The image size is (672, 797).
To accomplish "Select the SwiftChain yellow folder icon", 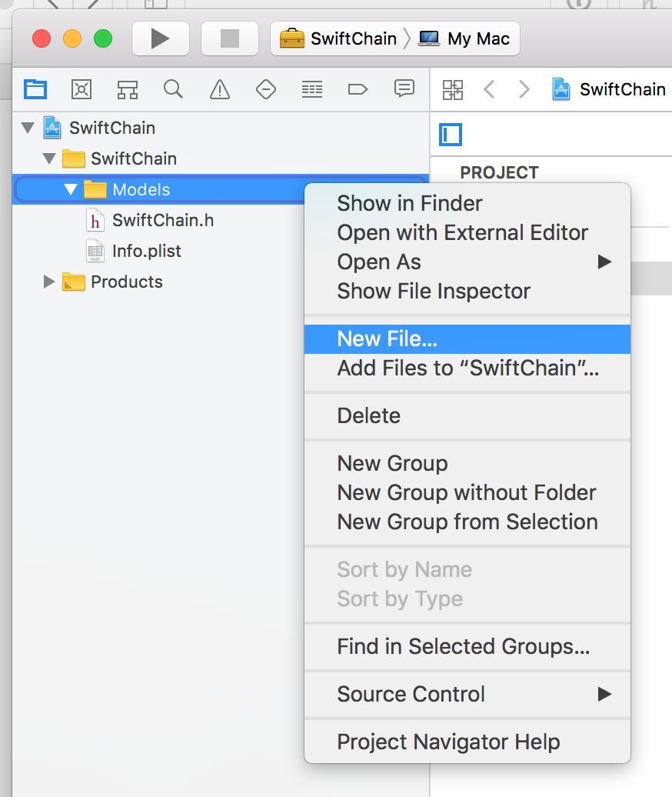I will coord(74,158).
